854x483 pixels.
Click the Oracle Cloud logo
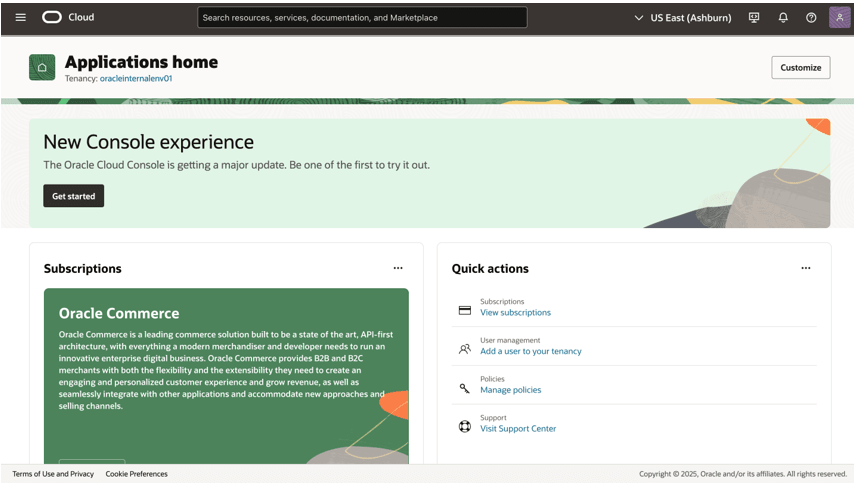click(52, 17)
